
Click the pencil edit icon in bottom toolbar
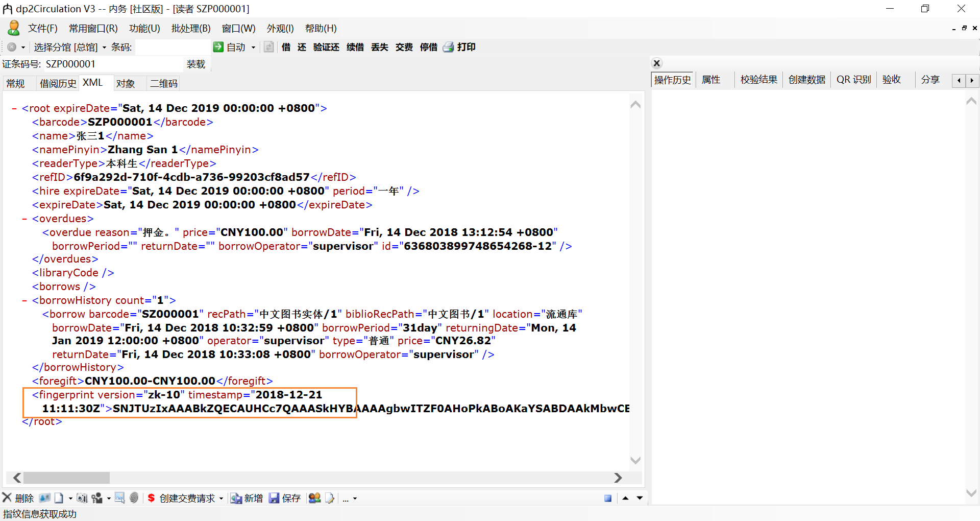[x=330, y=498]
